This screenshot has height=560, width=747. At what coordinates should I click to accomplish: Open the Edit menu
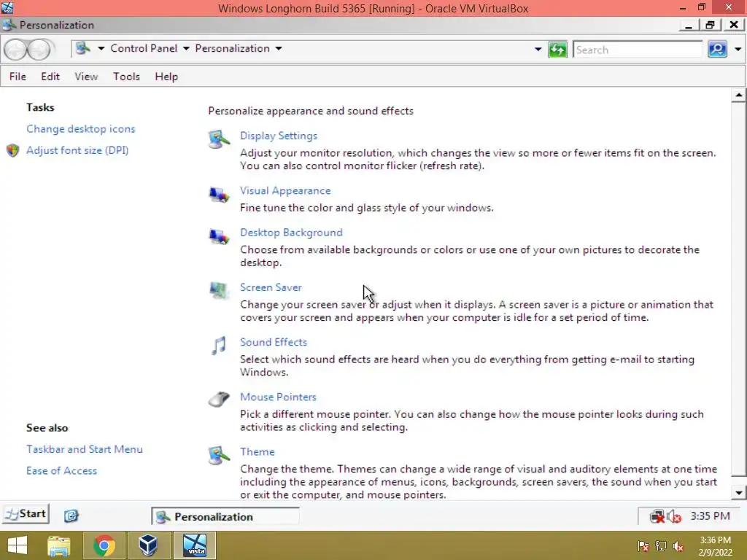[50, 77]
